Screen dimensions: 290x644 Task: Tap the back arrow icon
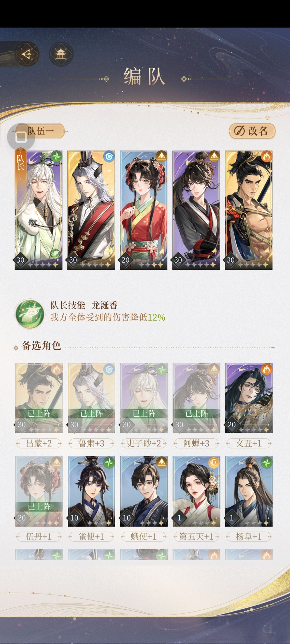point(27,54)
